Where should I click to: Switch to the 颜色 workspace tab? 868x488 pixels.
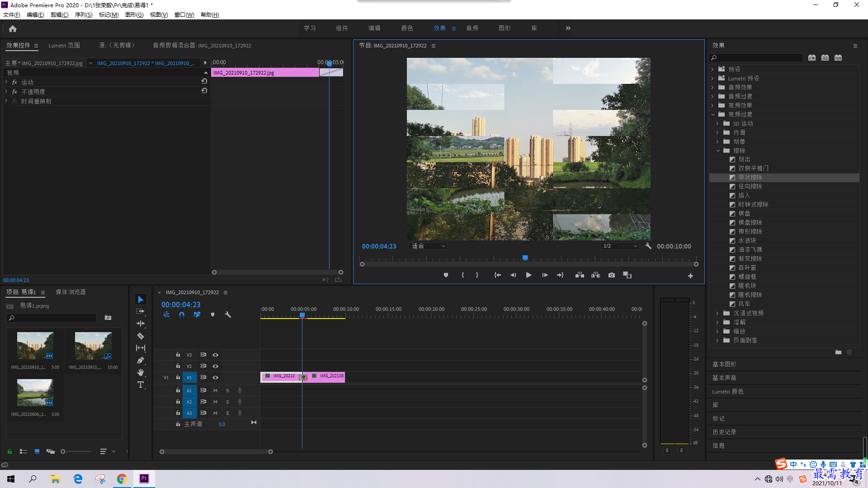coord(407,28)
